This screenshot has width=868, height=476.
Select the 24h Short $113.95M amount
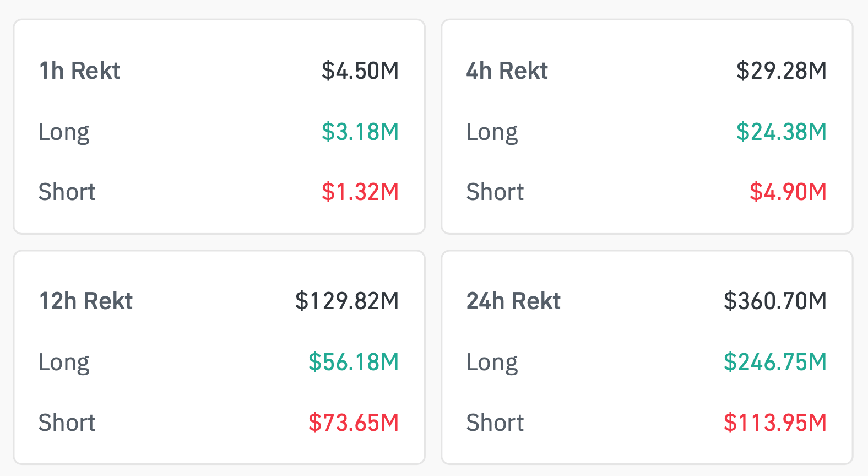[x=775, y=423]
